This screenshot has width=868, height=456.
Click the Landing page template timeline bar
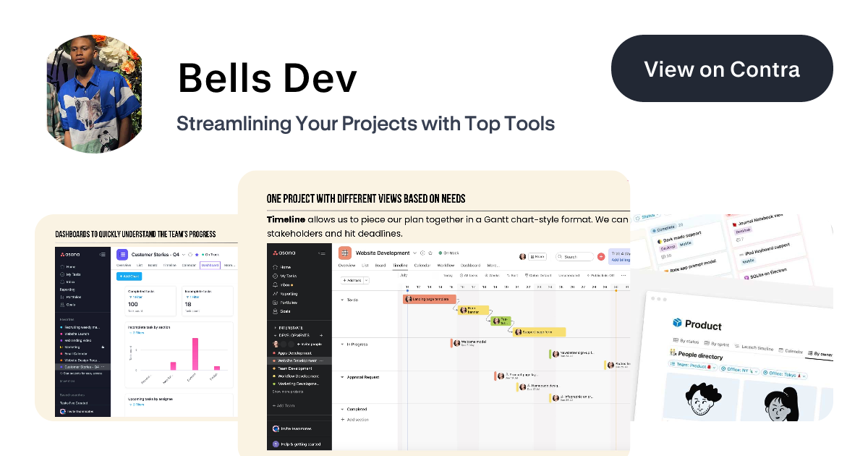(430, 299)
